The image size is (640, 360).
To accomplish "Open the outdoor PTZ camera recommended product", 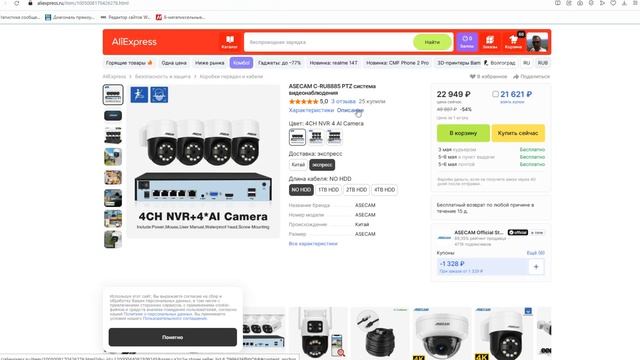I will pyautogui.click(x=319, y=333).
